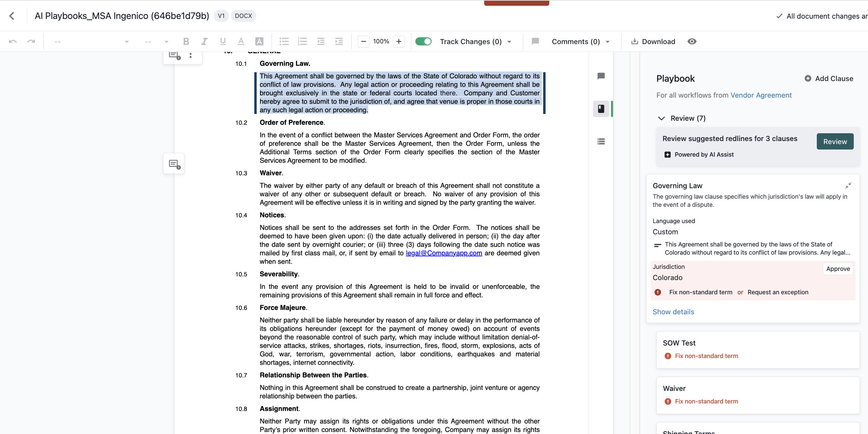Undo the last edit
Screen dimensions: 868x434
13,41
